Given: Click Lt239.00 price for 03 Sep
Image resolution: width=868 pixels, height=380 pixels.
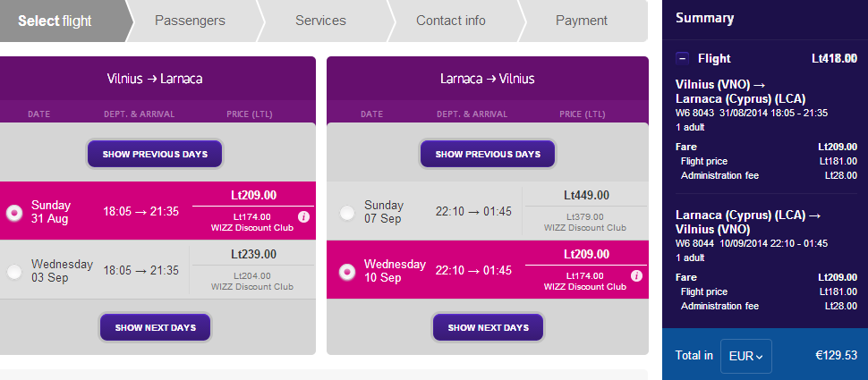Looking at the screenshot, I should [253, 254].
